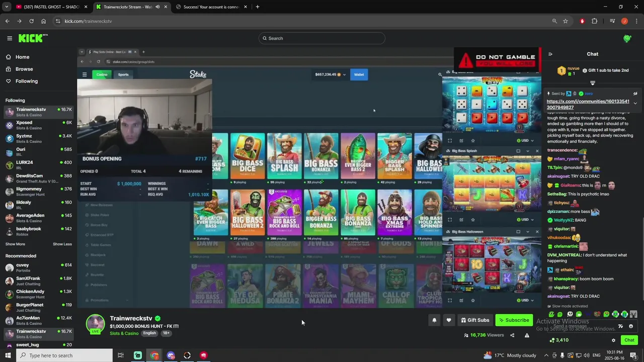The width and height of the screenshot is (644, 362).
Task: Open a new browser tab
Action: point(257,7)
